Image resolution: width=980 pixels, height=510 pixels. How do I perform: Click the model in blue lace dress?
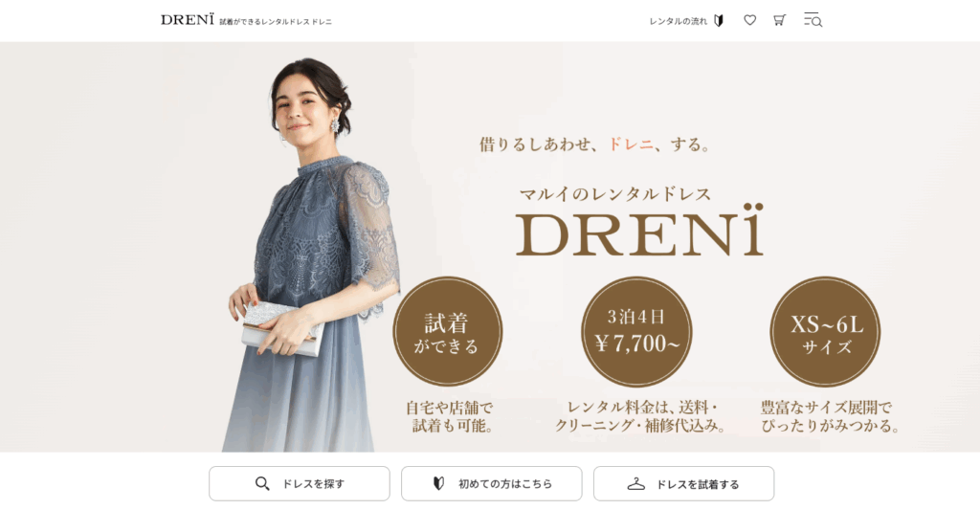311,255
